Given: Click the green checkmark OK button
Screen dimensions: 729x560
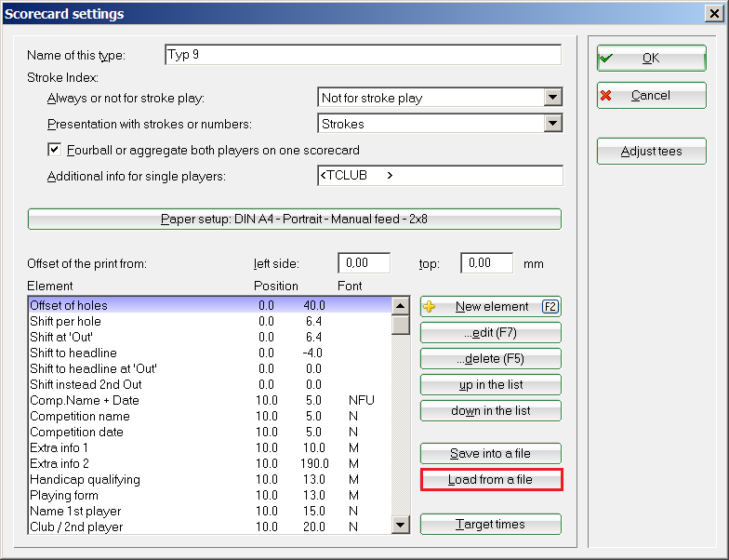Looking at the screenshot, I should pos(651,58).
